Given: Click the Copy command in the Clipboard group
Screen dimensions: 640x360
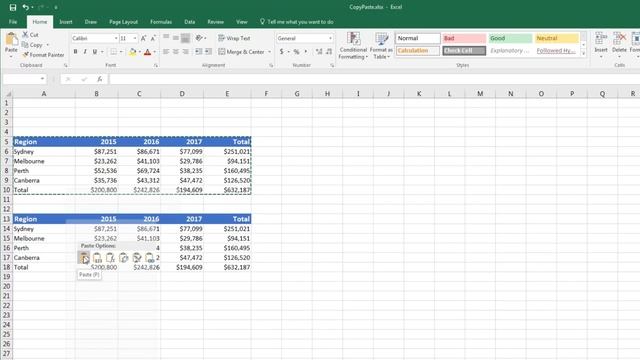Looking at the screenshot, I should point(32,45).
